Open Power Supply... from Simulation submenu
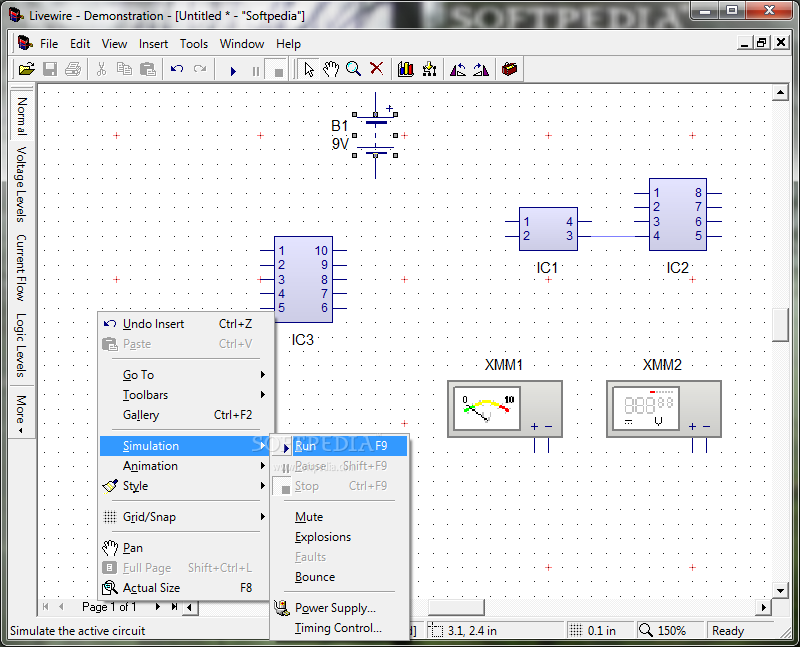 (340, 608)
